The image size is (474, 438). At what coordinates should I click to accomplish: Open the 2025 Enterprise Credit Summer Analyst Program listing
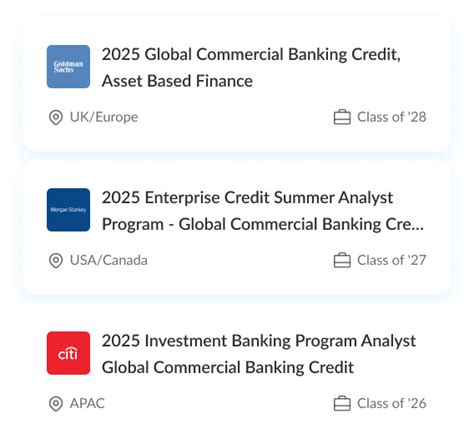coord(263,211)
